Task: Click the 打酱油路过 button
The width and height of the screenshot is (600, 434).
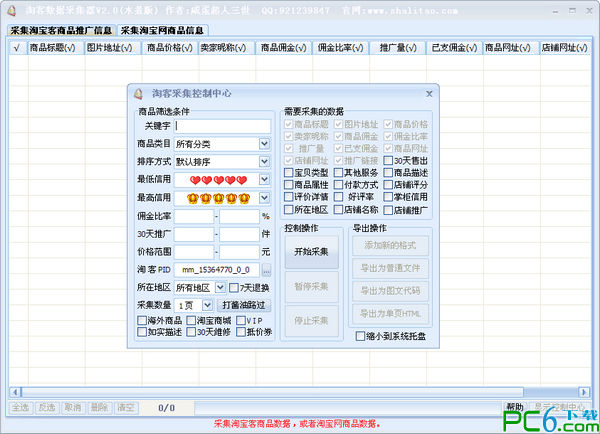Action: pyautogui.click(x=244, y=305)
